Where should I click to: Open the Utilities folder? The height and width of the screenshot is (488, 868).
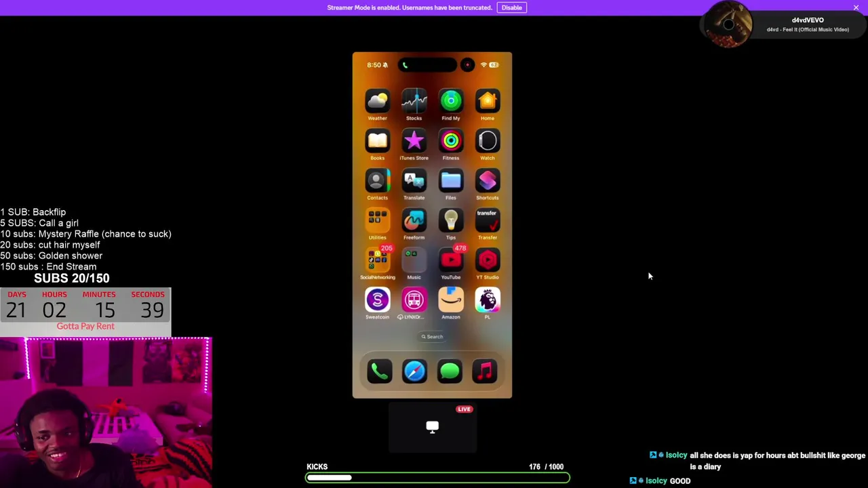[377, 221]
